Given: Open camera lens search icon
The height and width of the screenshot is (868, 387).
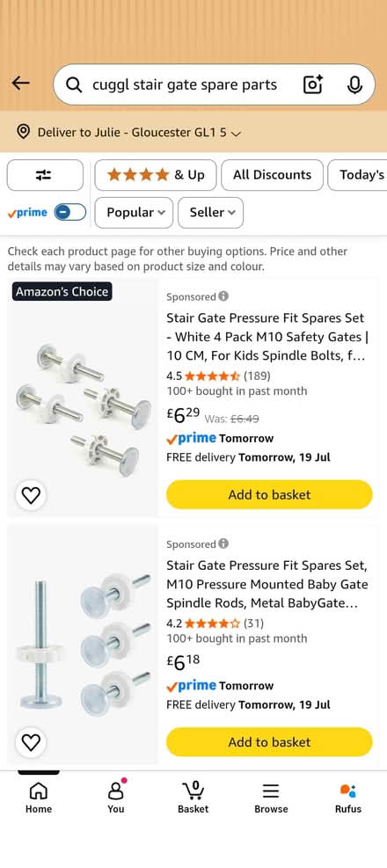Looking at the screenshot, I should pyautogui.click(x=313, y=84).
